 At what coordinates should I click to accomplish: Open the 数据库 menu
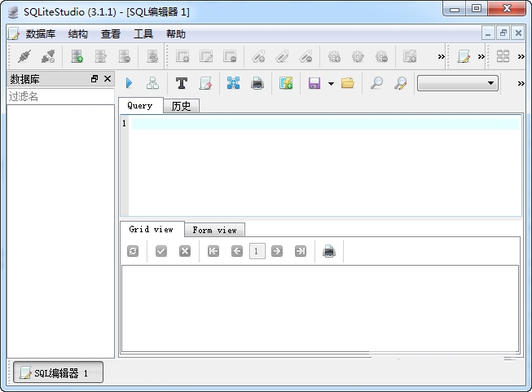[x=41, y=34]
